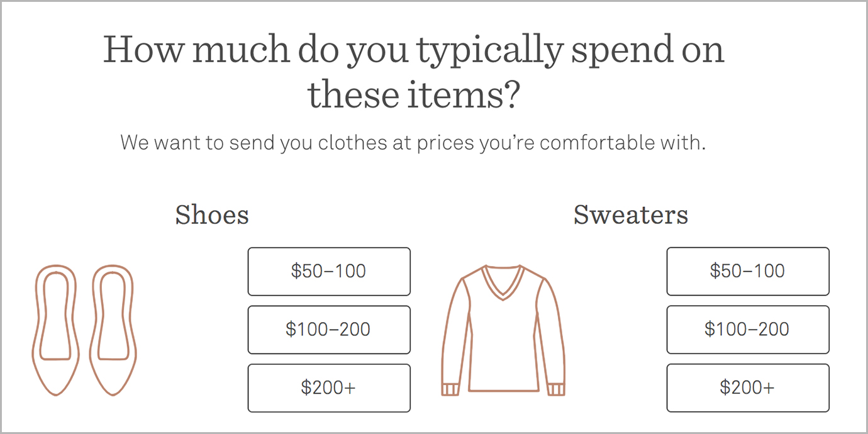Click the sweater's V-neck collar
Viewport: 868px width, 434px height.
[503, 282]
